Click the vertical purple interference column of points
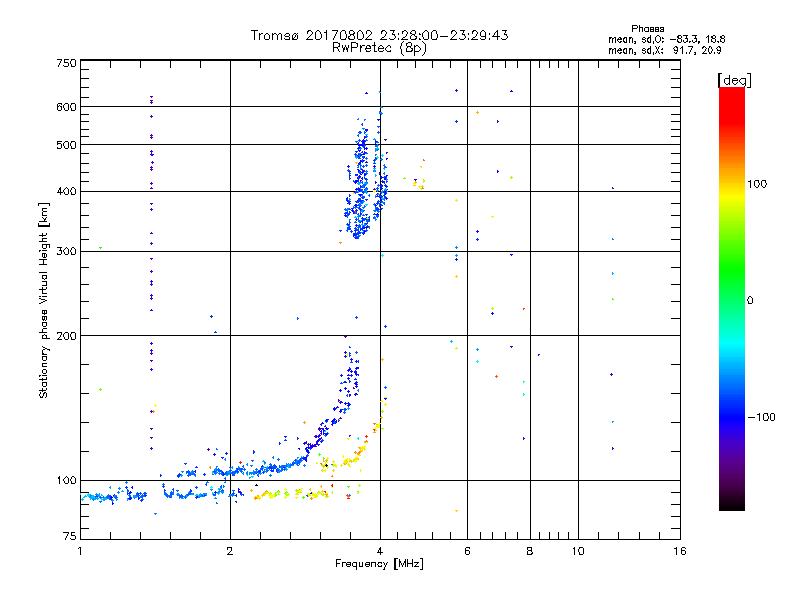The width and height of the screenshot is (800, 600). (152, 270)
